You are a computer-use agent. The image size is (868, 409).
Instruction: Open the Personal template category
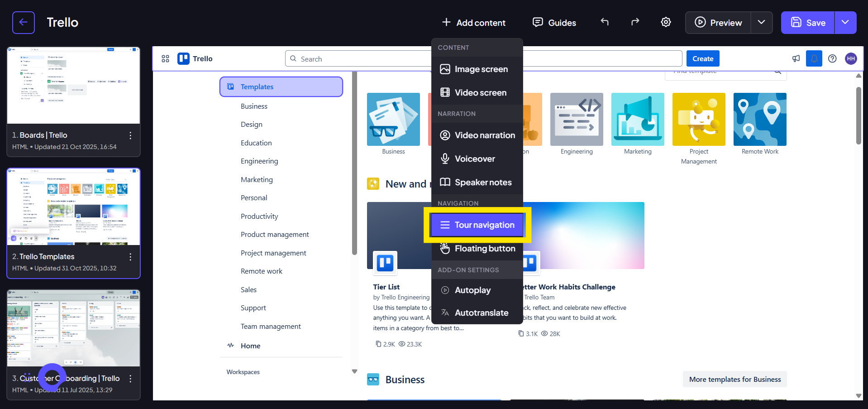click(254, 198)
